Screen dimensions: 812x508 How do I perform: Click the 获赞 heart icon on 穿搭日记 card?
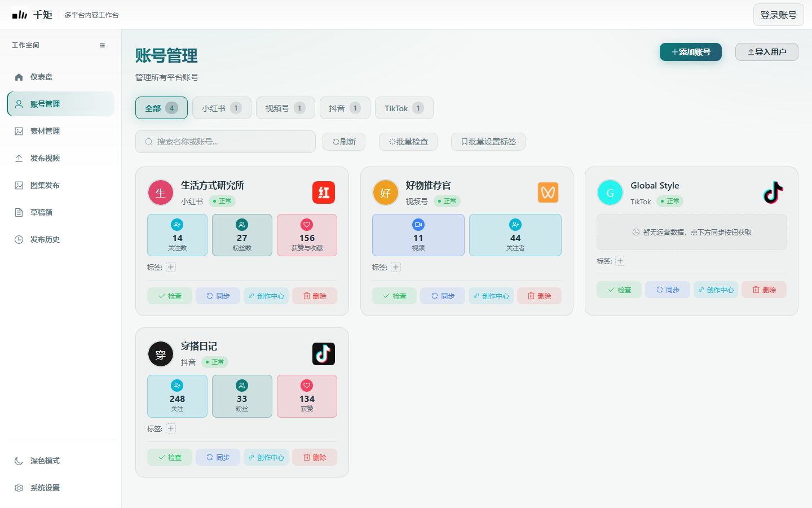pos(307,386)
